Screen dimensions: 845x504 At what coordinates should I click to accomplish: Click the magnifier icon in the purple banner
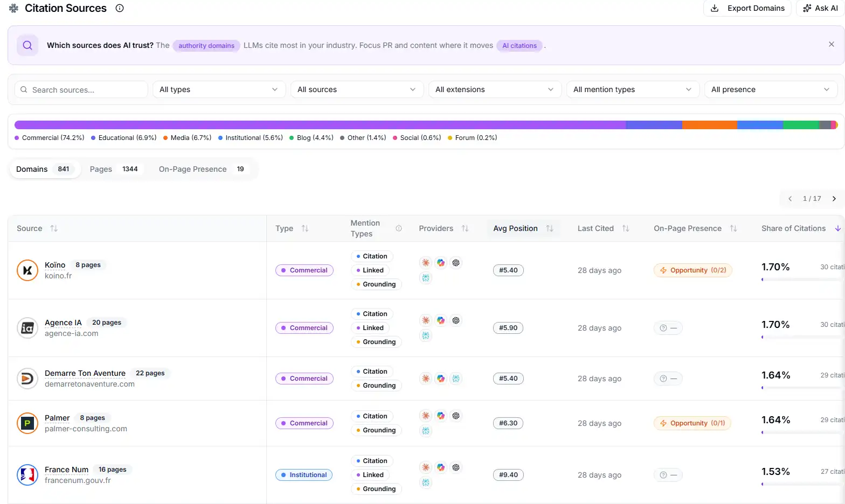(27, 45)
